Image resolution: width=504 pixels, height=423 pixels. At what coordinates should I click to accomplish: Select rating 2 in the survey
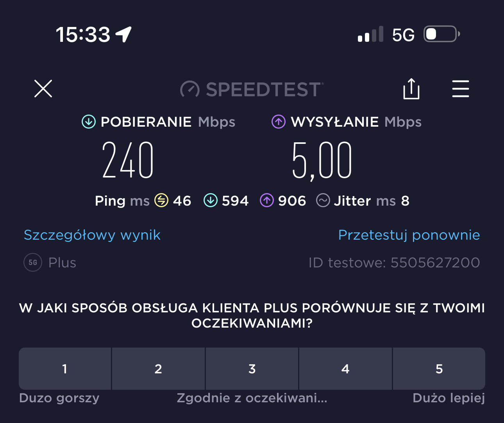pos(158,369)
